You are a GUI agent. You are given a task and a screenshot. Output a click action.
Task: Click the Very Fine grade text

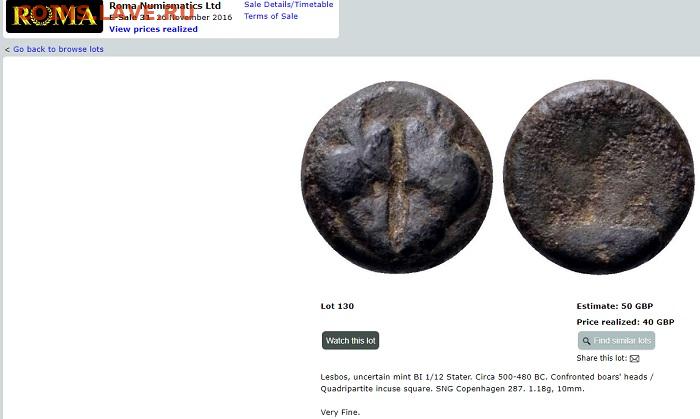(x=340, y=412)
